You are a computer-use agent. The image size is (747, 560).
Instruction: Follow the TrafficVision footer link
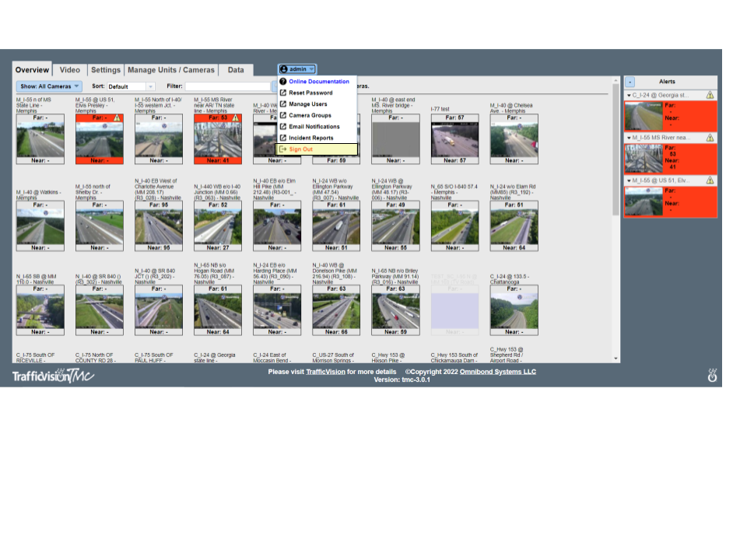[325, 372]
